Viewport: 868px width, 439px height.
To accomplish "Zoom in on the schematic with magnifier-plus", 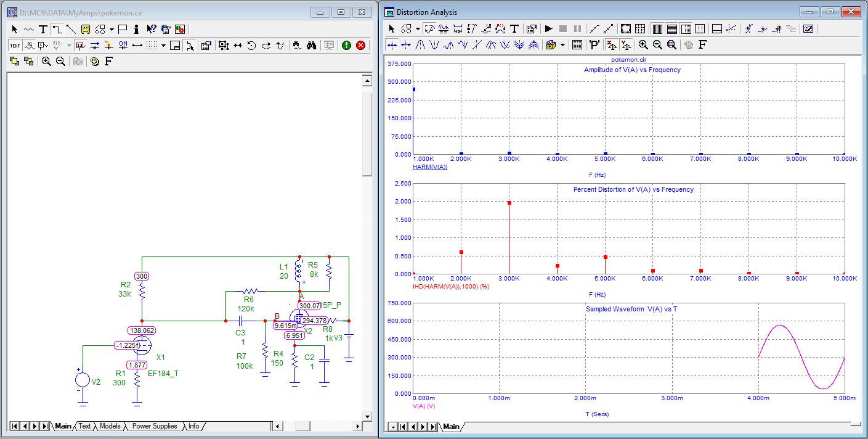I will (46, 61).
